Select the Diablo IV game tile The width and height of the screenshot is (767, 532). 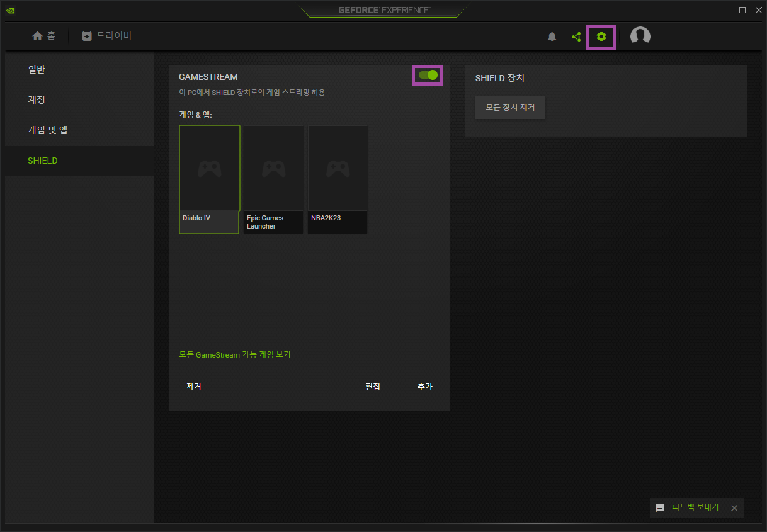(x=210, y=179)
